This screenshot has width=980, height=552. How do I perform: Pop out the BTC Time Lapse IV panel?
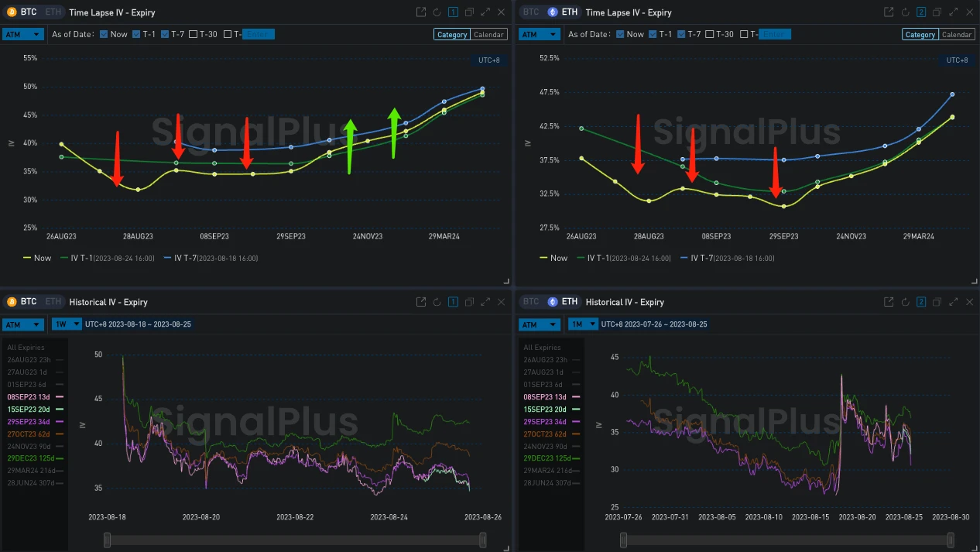(x=421, y=12)
